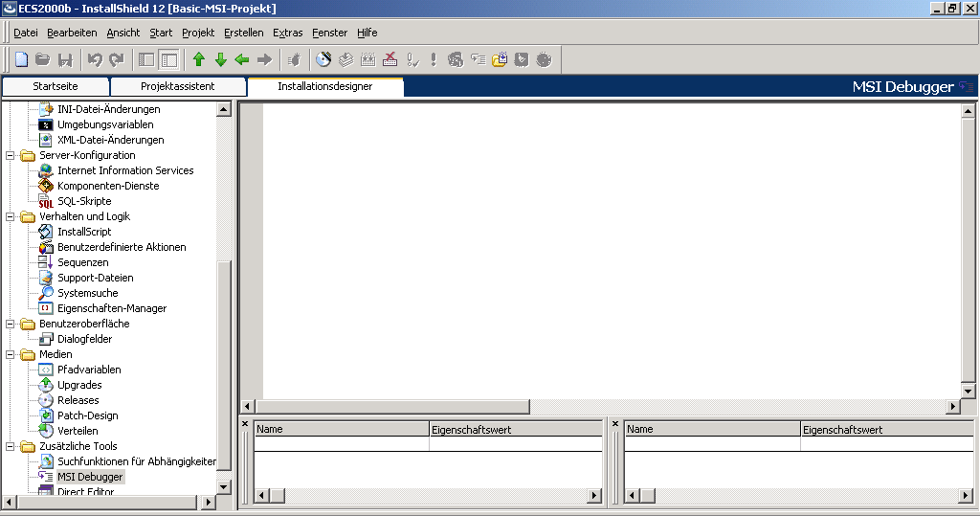This screenshot has width=980, height=516.
Task: Open the Erstellen menu
Action: pos(243,33)
